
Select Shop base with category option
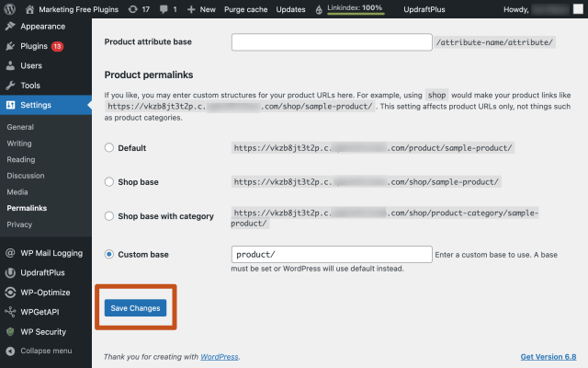pos(109,216)
